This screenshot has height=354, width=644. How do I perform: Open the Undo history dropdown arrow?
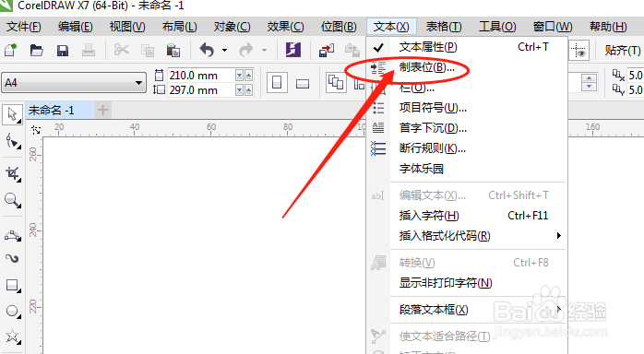point(224,51)
